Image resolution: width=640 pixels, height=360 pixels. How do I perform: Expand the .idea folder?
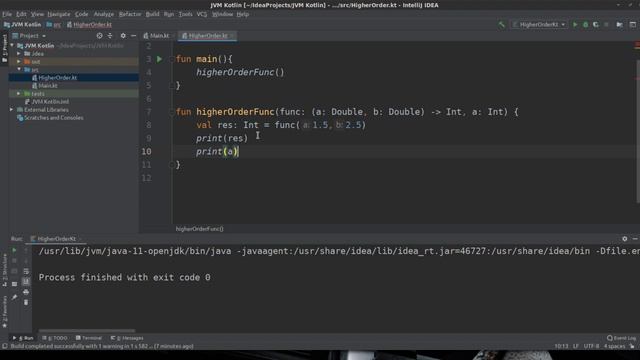[19, 53]
